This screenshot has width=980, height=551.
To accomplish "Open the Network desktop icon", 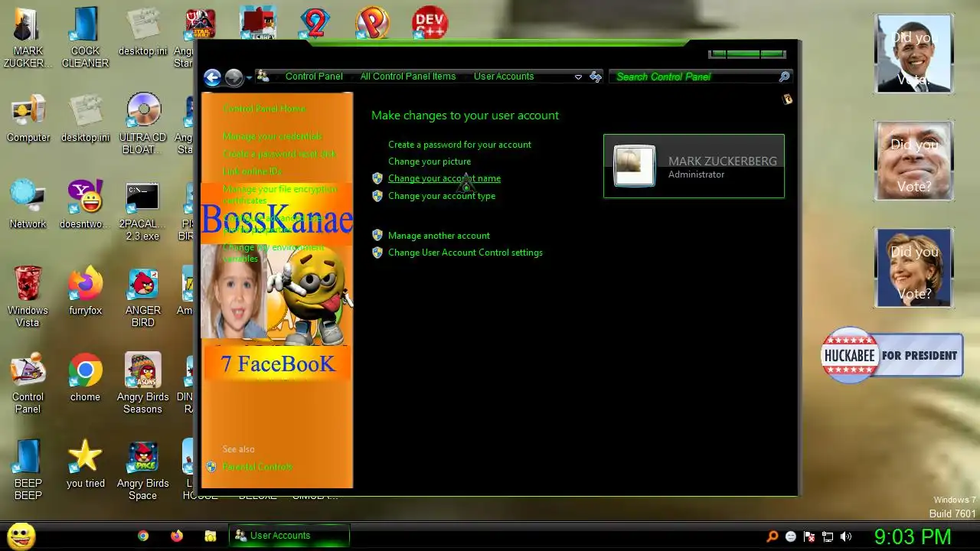I will pyautogui.click(x=28, y=204).
